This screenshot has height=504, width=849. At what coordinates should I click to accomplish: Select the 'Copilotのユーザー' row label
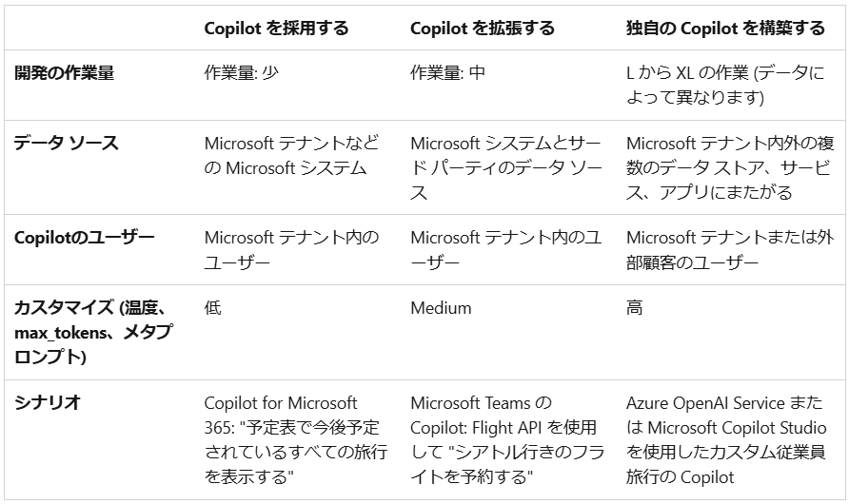pos(84,237)
